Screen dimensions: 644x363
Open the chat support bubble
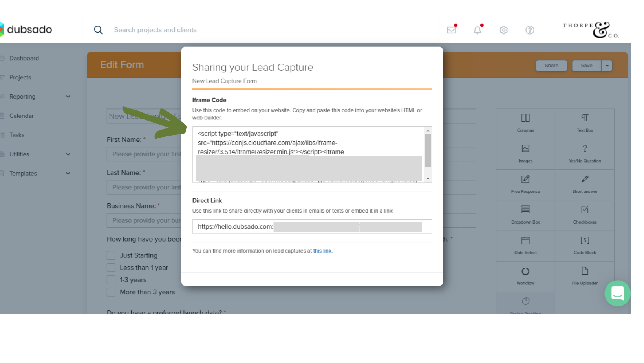pyautogui.click(x=617, y=293)
